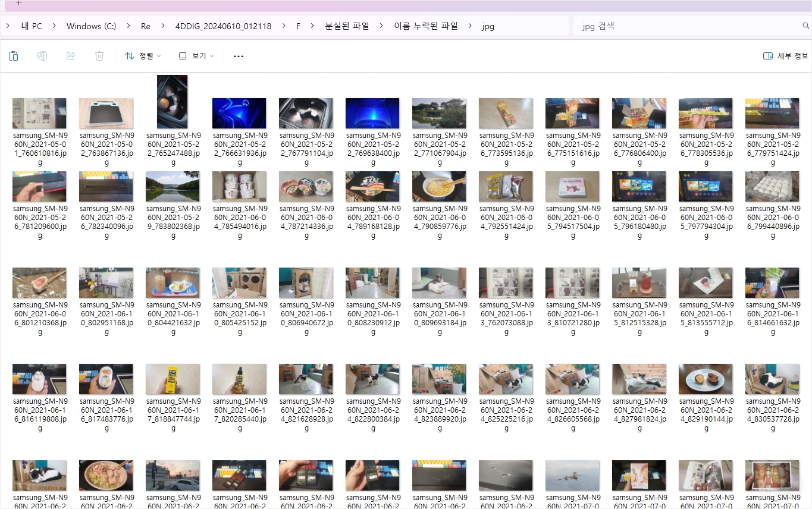The height and width of the screenshot is (509, 812).
Task: Select file name ending 6_779751424.jpg
Action: pos(773,149)
